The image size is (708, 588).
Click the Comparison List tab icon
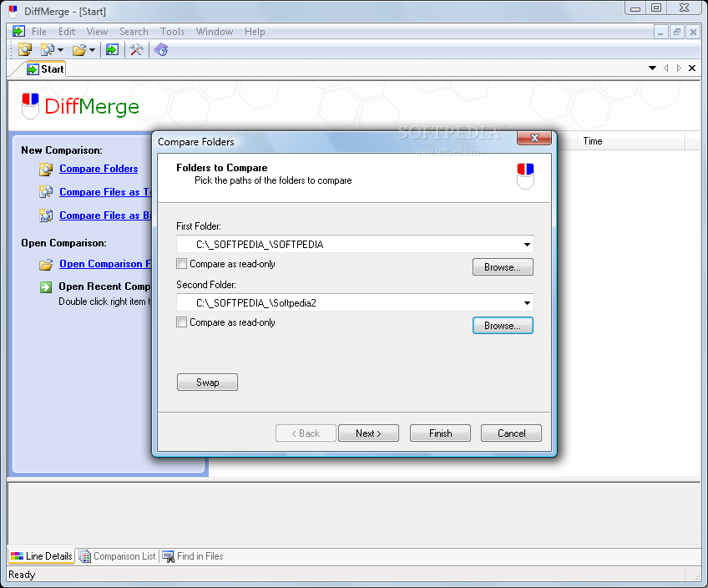84,556
